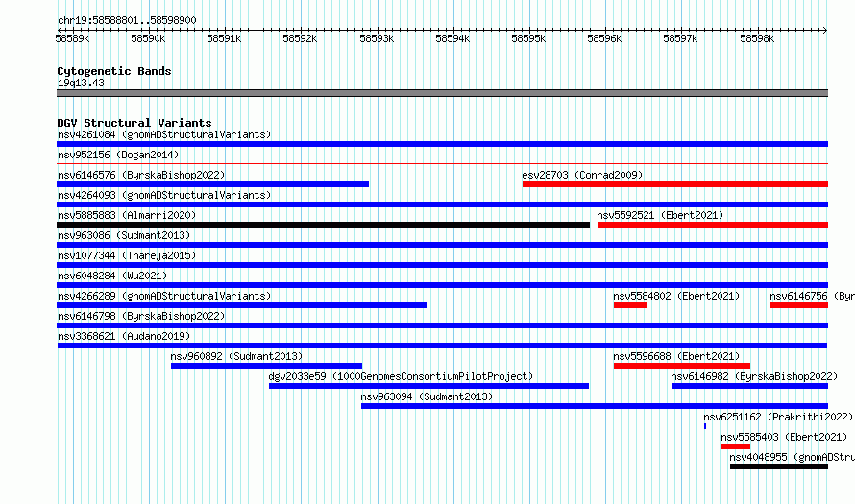
Task: Click the blue nsv1077344 (Thareja2015) bar
Action: [x=442, y=265]
